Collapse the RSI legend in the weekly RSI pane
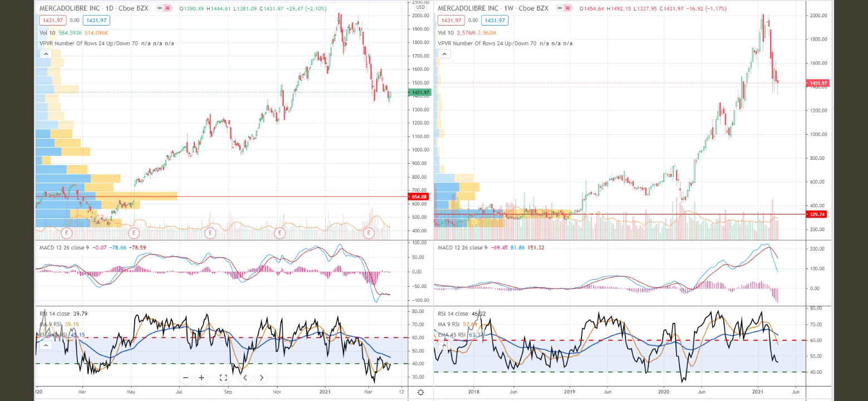This screenshot has width=868, height=401. [x=444, y=345]
